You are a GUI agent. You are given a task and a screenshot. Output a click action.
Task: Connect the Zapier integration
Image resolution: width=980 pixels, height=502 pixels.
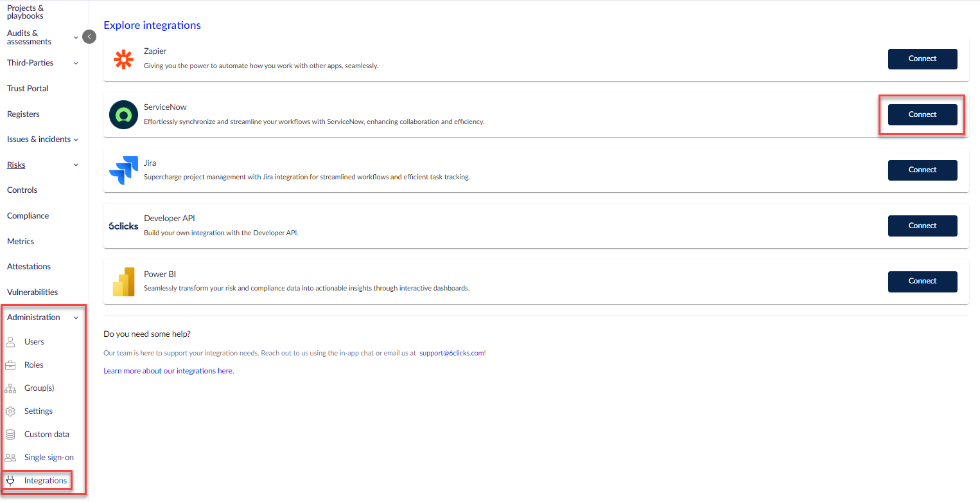[x=922, y=58]
